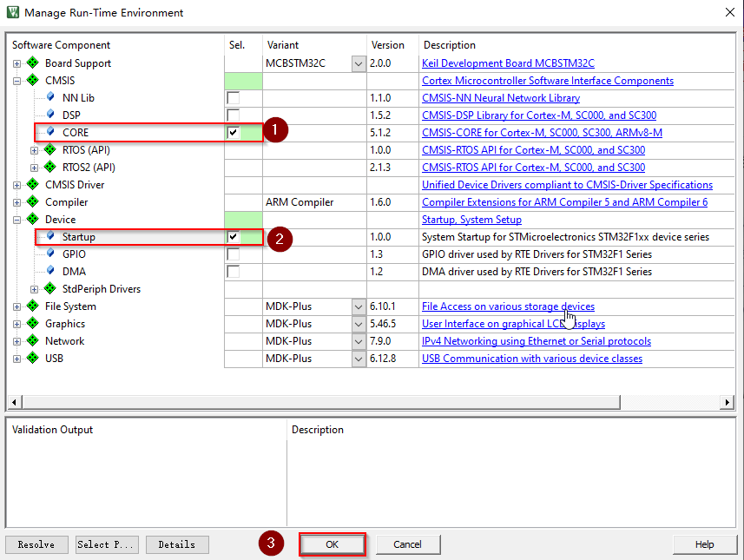Confirm with the OK button

(x=332, y=544)
